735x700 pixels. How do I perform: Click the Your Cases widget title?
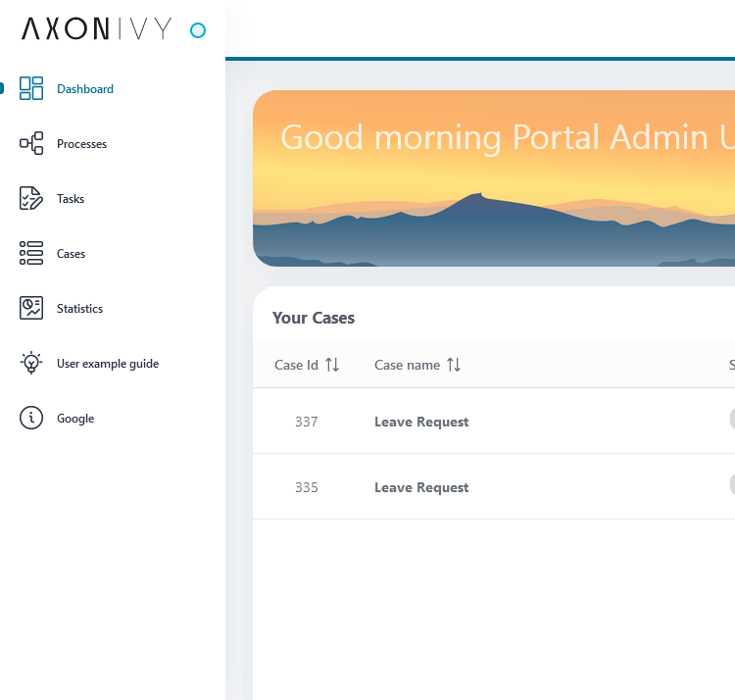pyautogui.click(x=314, y=318)
